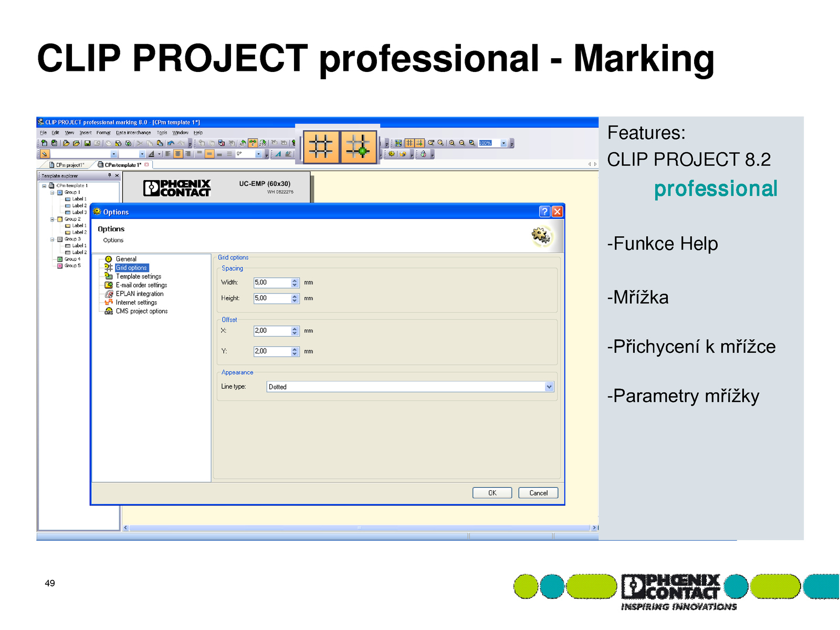Collapse Group 1 in Template explorer
This screenshot has width=840, height=630.
click(52, 193)
